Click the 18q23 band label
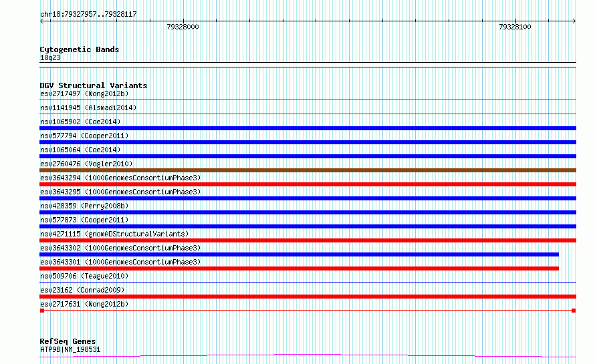This screenshot has height=364, width=595. pos(50,57)
